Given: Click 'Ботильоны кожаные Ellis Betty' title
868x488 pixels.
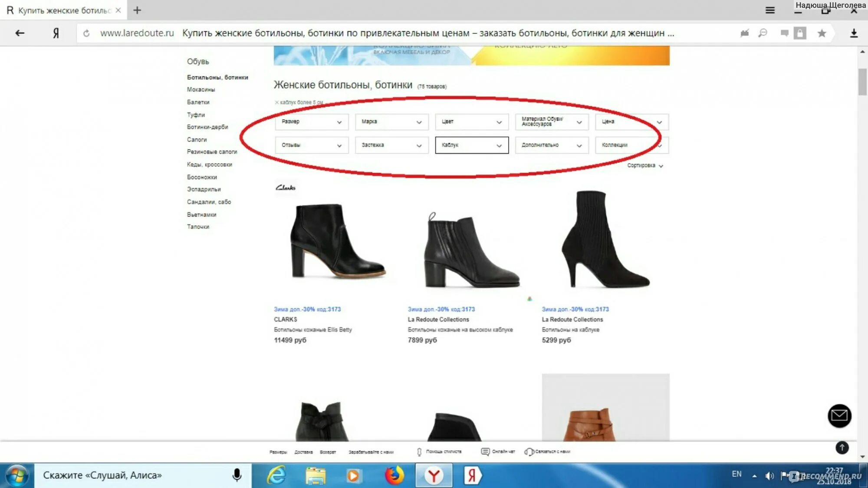Looking at the screenshot, I should coord(313,330).
